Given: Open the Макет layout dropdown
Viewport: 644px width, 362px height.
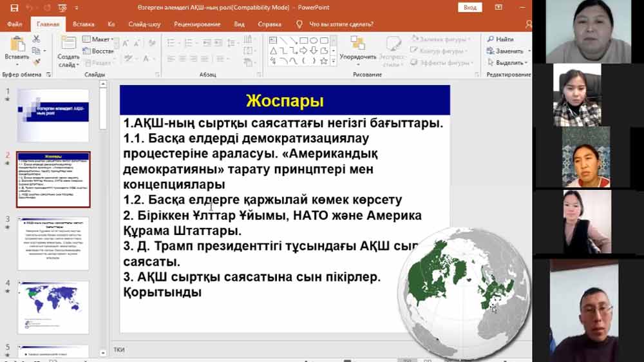Looking at the screenshot, I should (x=99, y=39).
